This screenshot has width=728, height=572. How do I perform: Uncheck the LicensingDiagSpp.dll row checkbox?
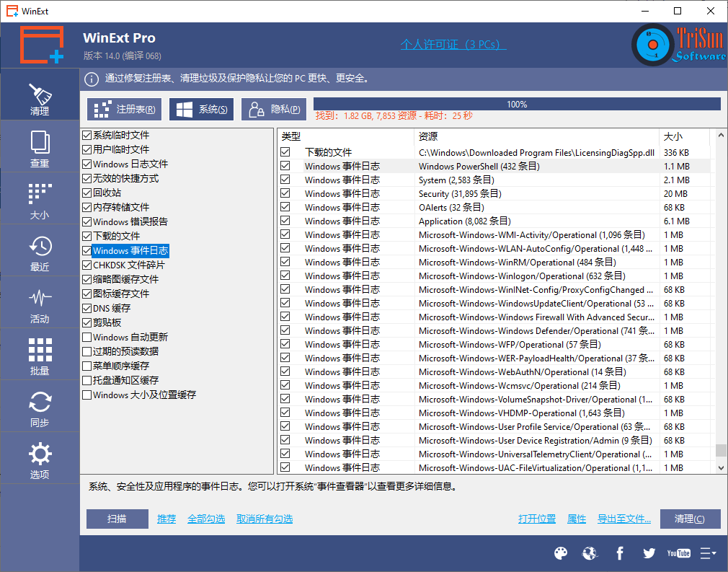(x=285, y=152)
